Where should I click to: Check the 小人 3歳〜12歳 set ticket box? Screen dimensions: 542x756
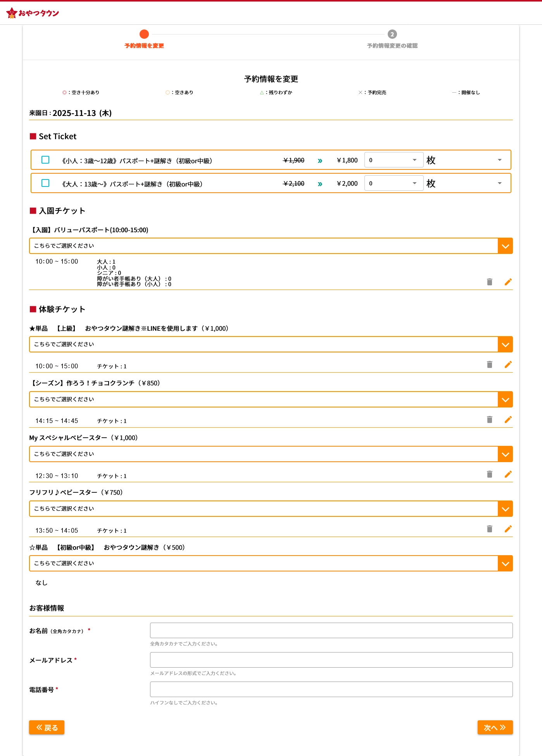(45, 160)
